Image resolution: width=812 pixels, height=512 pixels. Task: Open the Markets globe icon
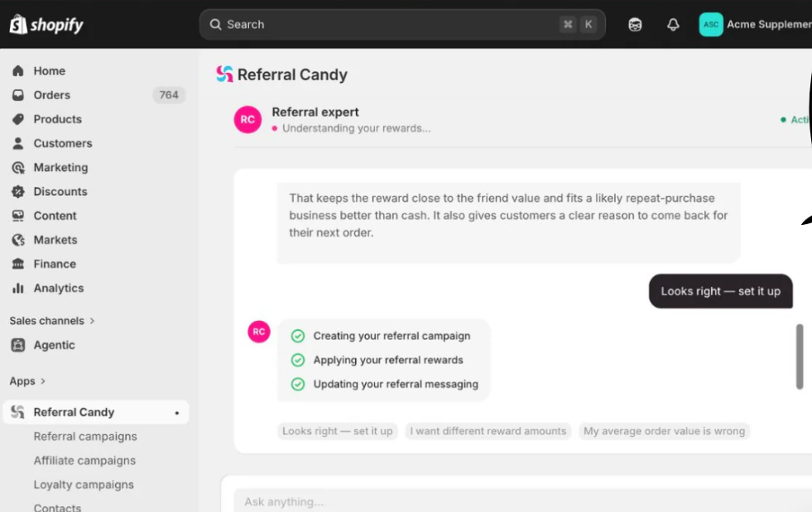(18, 240)
